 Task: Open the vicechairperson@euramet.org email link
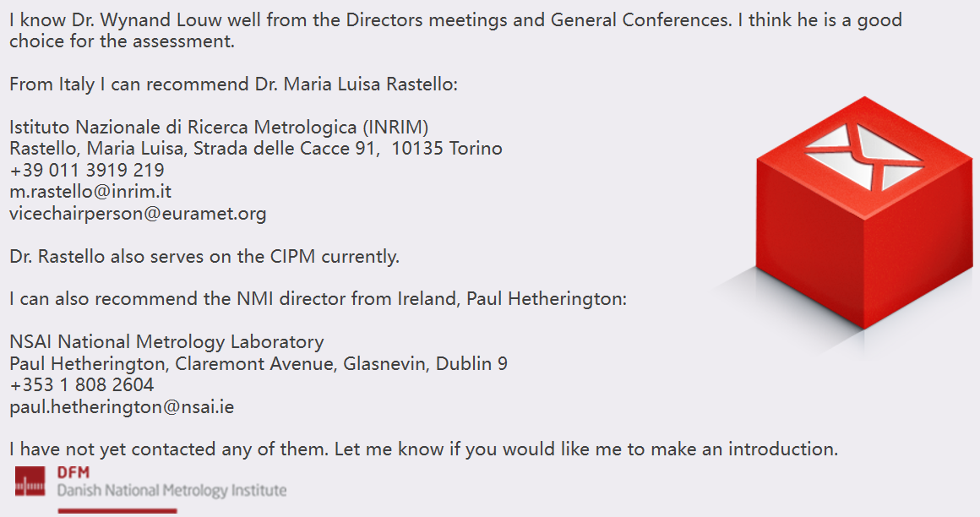click(x=138, y=213)
